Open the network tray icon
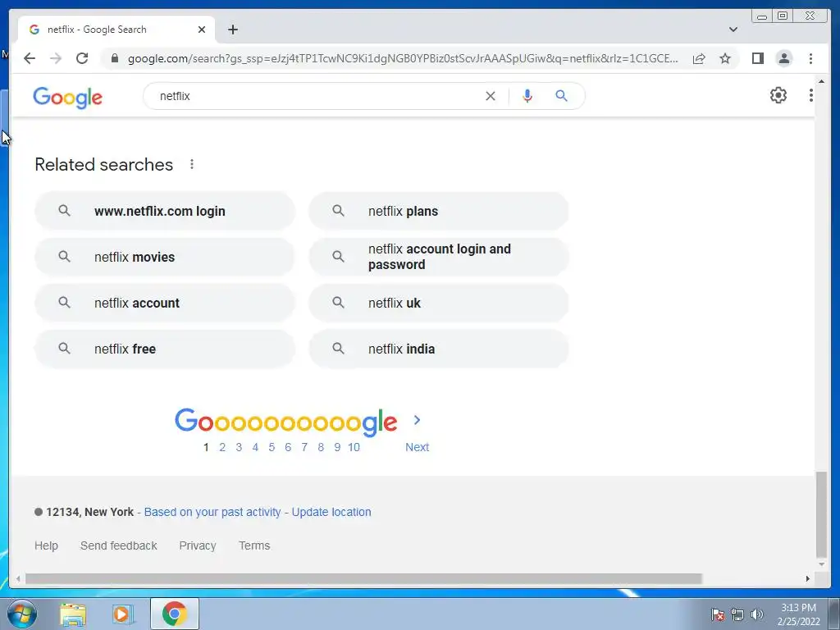The width and height of the screenshot is (840, 630). [x=737, y=614]
